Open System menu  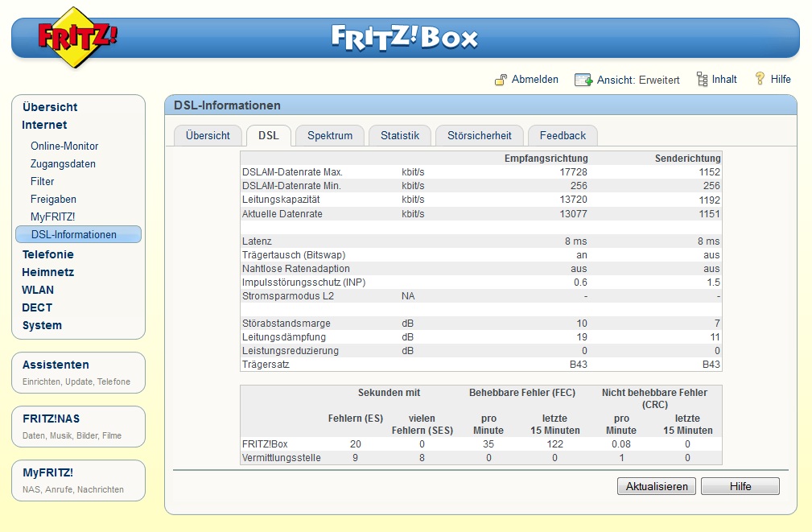(x=42, y=325)
